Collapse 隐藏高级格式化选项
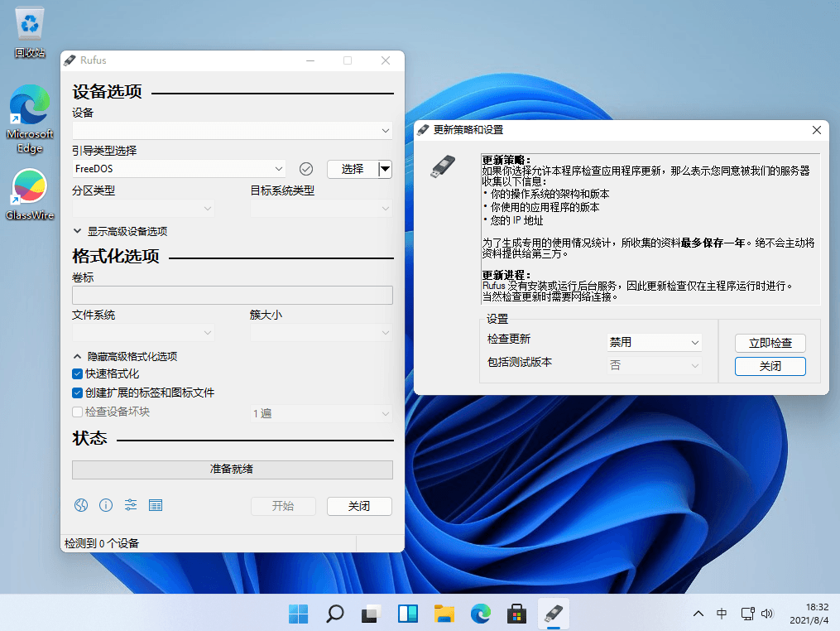The height and width of the screenshot is (631, 840). coord(125,357)
